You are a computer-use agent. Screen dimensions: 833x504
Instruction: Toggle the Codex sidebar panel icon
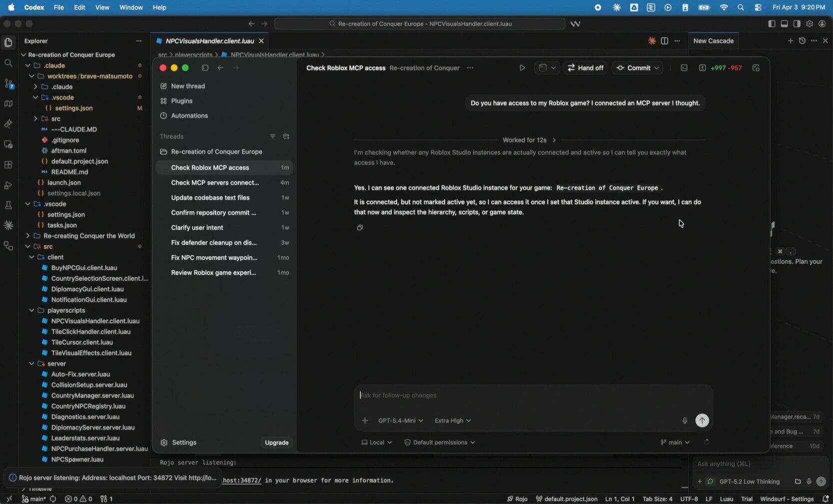click(205, 68)
